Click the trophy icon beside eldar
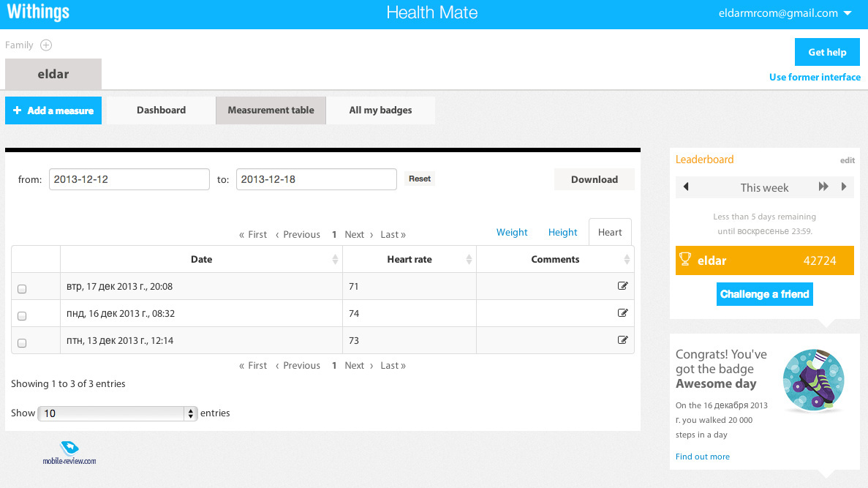 684,259
